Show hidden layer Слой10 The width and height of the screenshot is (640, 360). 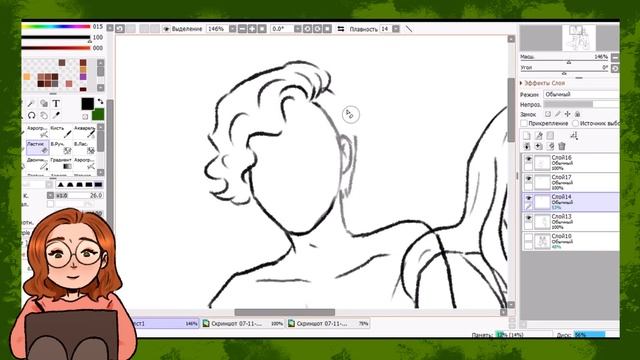[x=529, y=237]
